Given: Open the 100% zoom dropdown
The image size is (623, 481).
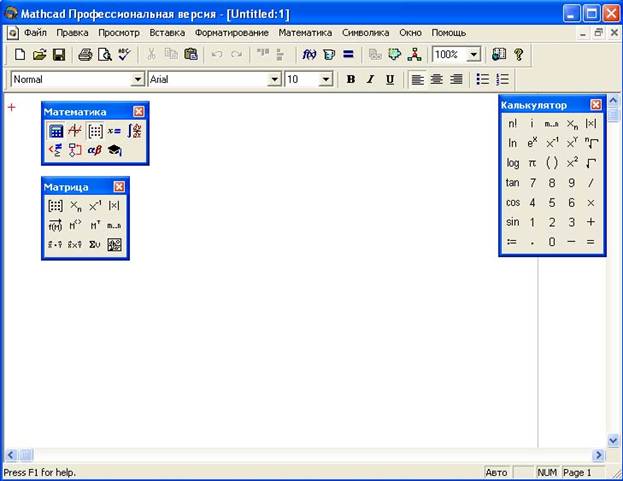Looking at the screenshot, I should (474, 54).
